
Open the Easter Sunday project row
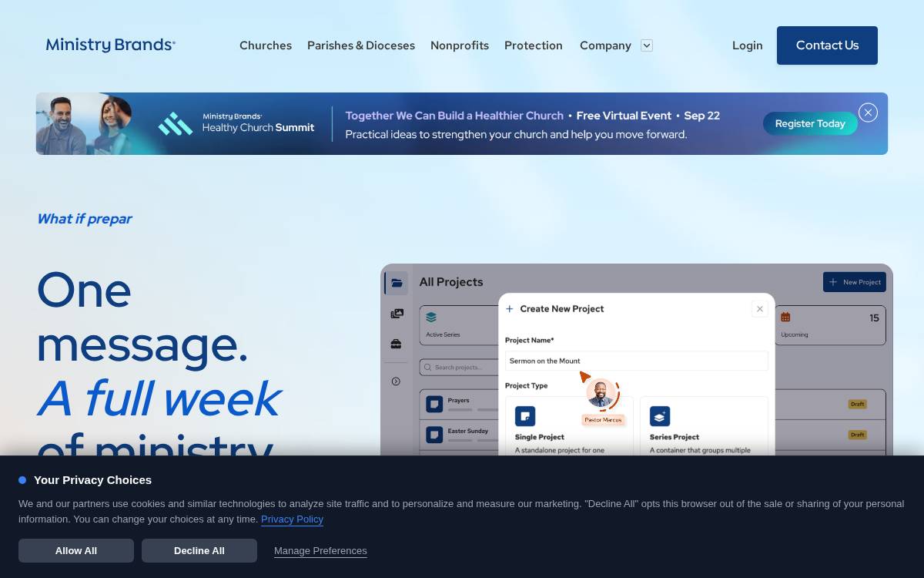(x=460, y=435)
